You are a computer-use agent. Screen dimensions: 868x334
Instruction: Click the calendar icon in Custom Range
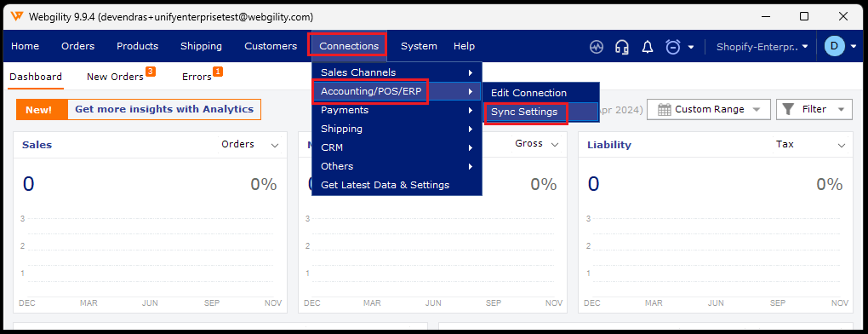point(665,110)
